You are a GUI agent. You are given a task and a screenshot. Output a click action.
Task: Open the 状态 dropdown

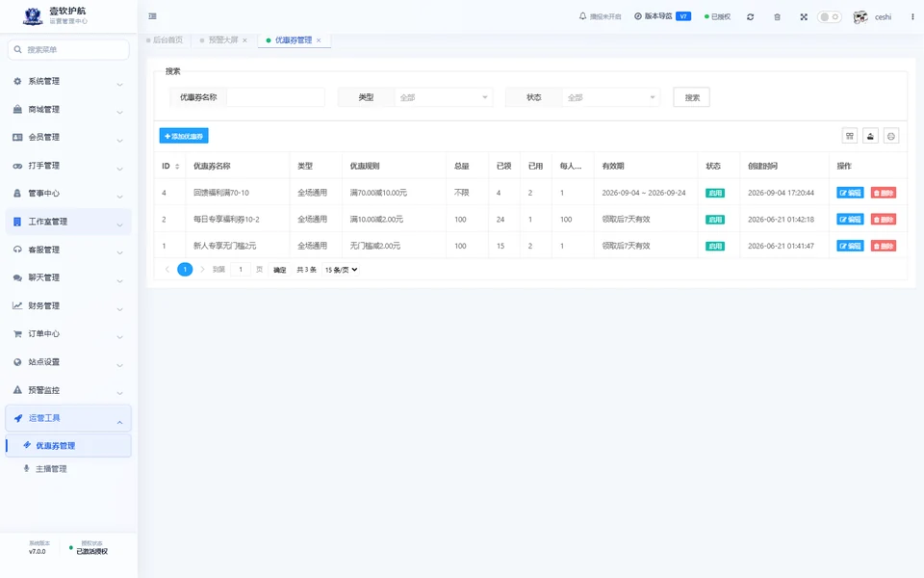(611, 97)
